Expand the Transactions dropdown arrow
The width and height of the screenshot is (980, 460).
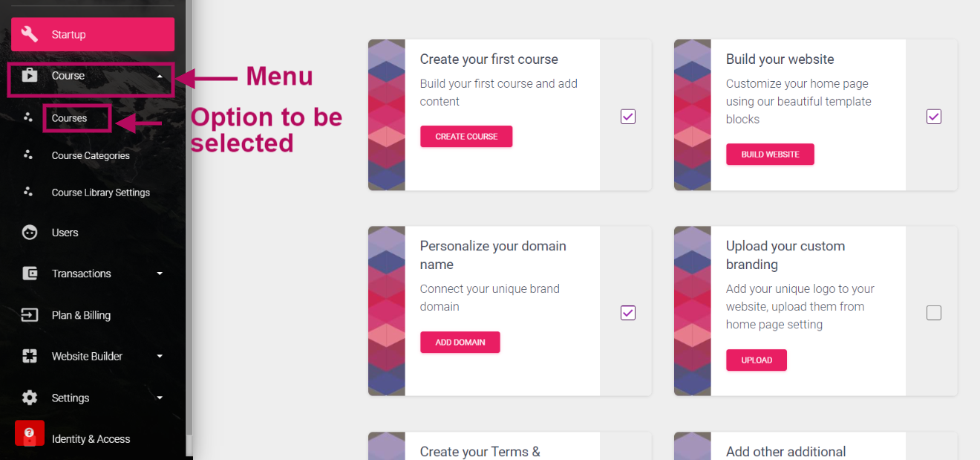[160, 273]
